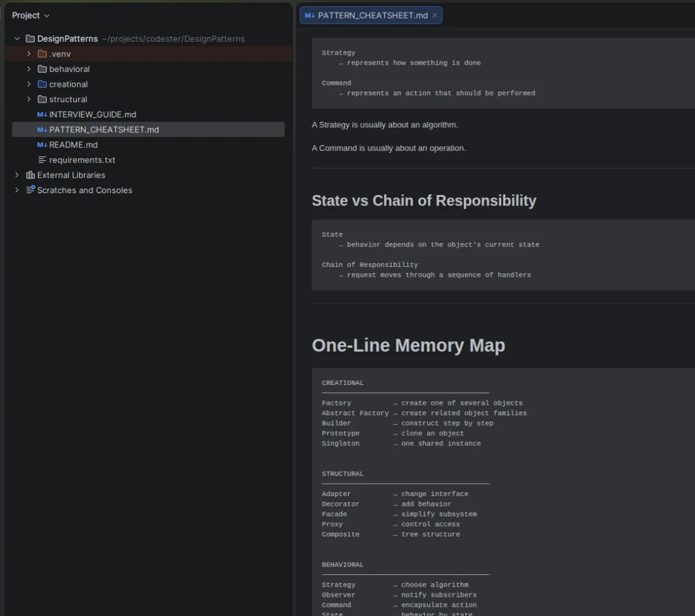Click 'request moves through a sequence of handlers'
Image resolution: width=695 pixels, height=616 pixels.
[x=439, y=275]
